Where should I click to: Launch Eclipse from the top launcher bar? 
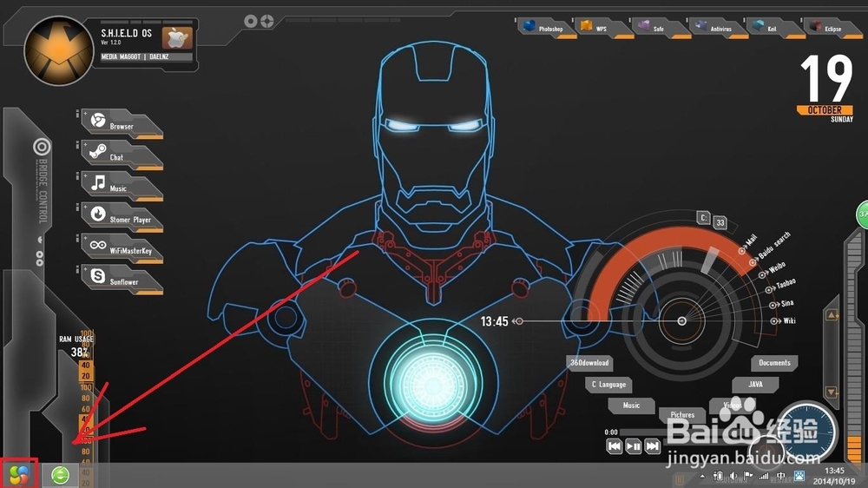(x=832, y=28)
